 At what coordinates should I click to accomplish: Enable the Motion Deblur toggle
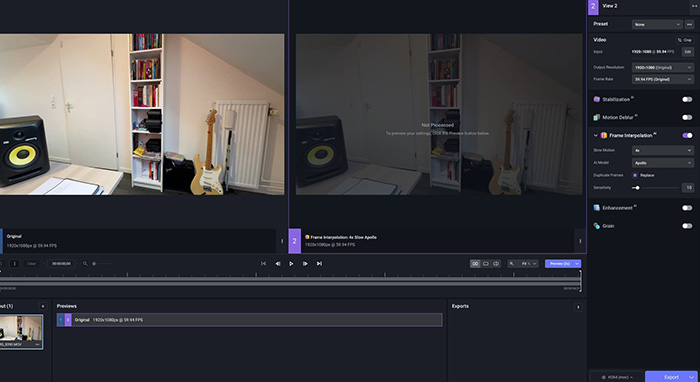point(687,117)
